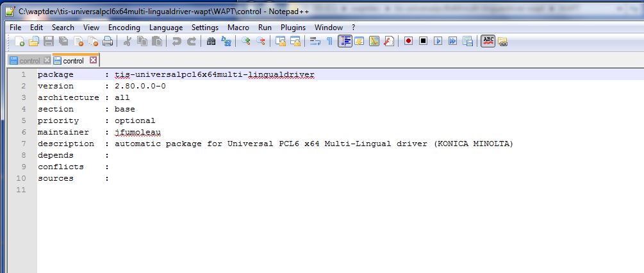Click the Close document toolbar icon
This screenshot has width=644, height=273.
(78, 41)
